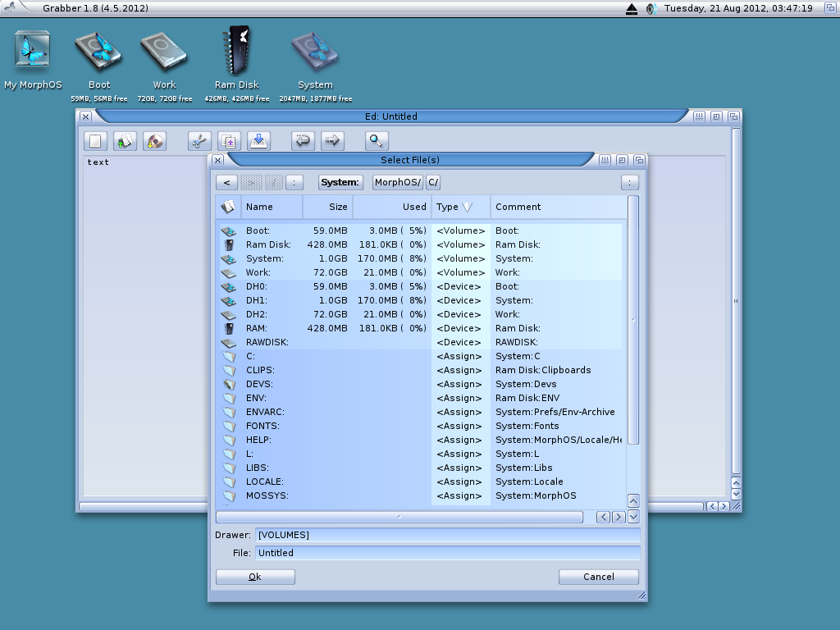Click the screen depth icon at top right
This screenshot has height=630, width=840.
830,8
